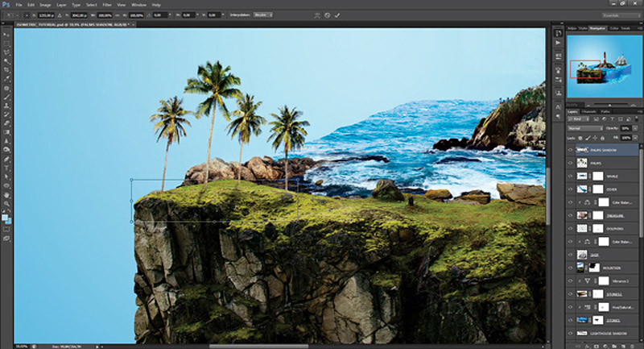Screen dimensions: 644x349
Task: Open the Interpolation dropdown
Action: pyautogui.click(x=263, y=15)
